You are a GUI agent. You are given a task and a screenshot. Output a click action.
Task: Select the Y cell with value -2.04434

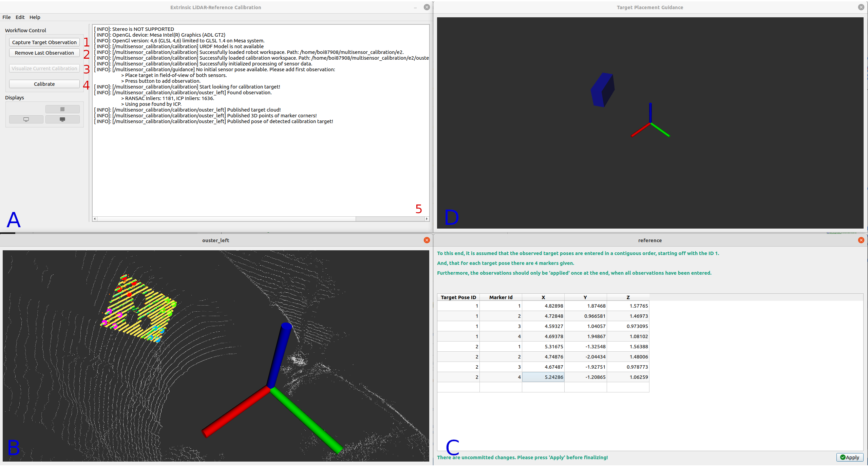585,356
